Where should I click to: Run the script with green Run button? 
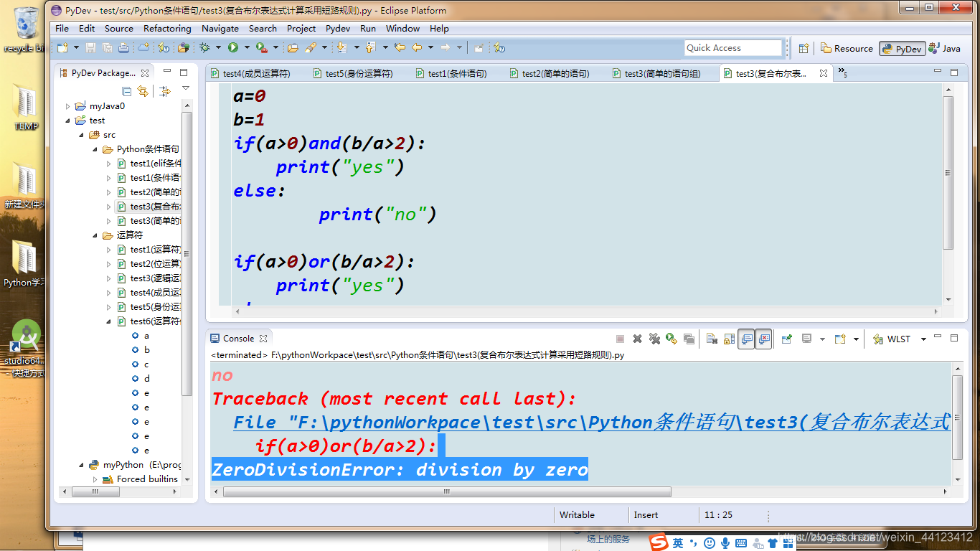click(233, 48)
